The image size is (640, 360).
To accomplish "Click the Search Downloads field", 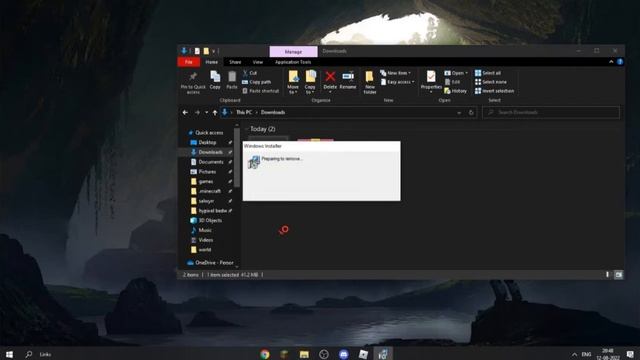I will point(551,112).
